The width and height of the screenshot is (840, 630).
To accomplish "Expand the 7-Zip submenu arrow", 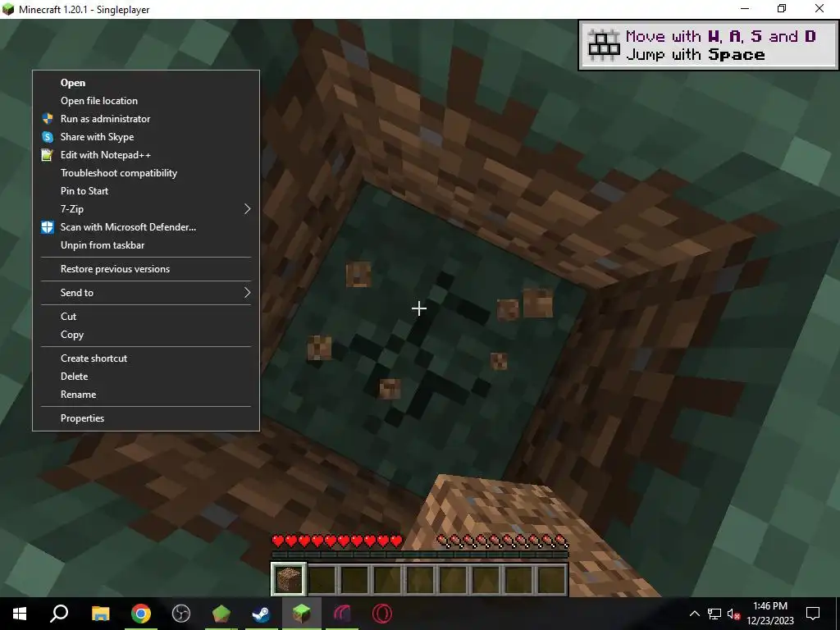I will (247, 209).
